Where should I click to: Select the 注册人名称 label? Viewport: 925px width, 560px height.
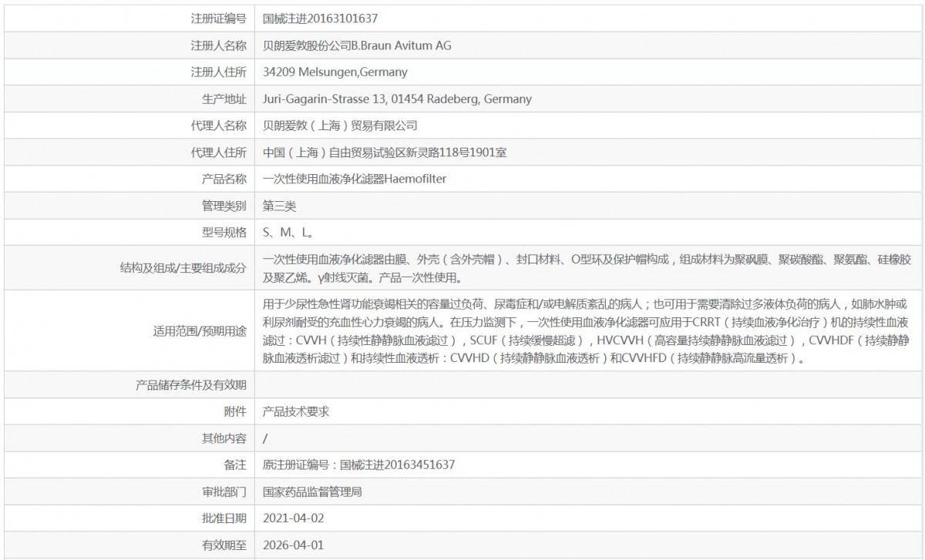pyautogui.click(x=218, y=45)
